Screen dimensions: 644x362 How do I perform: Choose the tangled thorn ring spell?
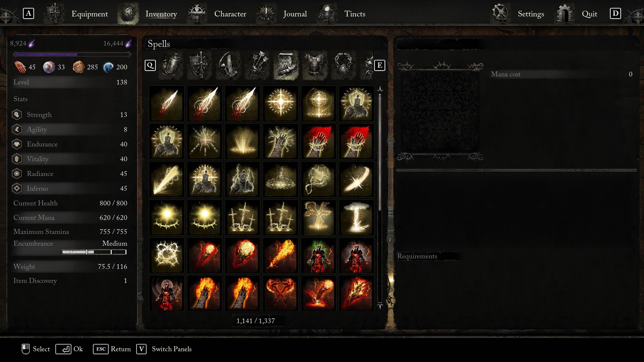tap(166, 255)
